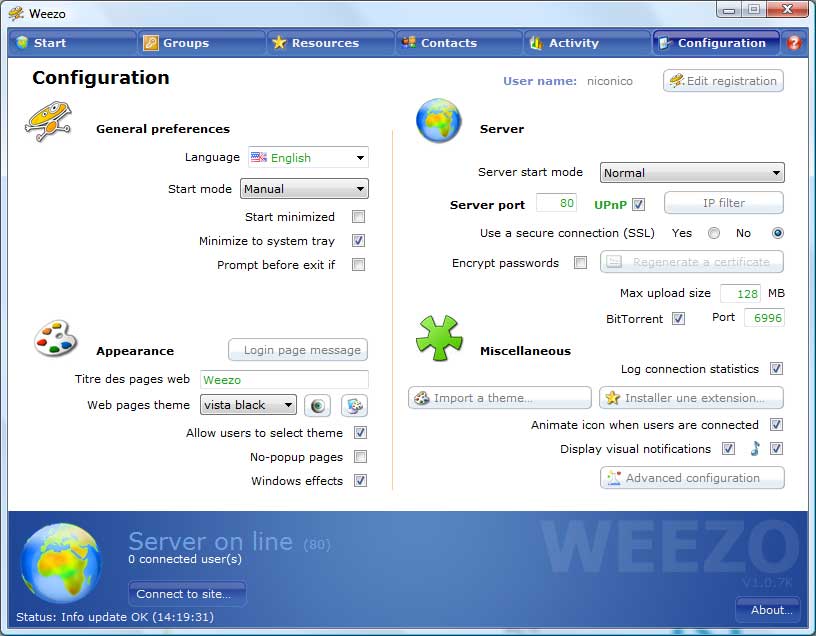This screenshot has width=816, height=636.
Task: Uncheck the BitTorrent checkbox
Action: [x=678, y=319]
